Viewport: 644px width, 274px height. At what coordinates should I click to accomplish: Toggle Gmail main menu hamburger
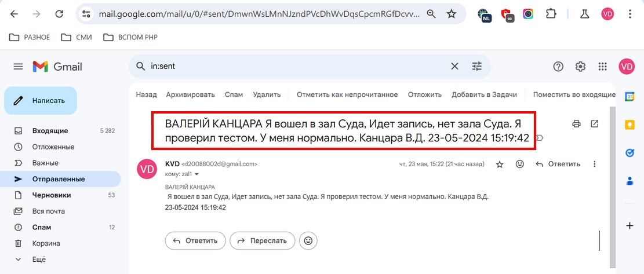click(18, 67)
